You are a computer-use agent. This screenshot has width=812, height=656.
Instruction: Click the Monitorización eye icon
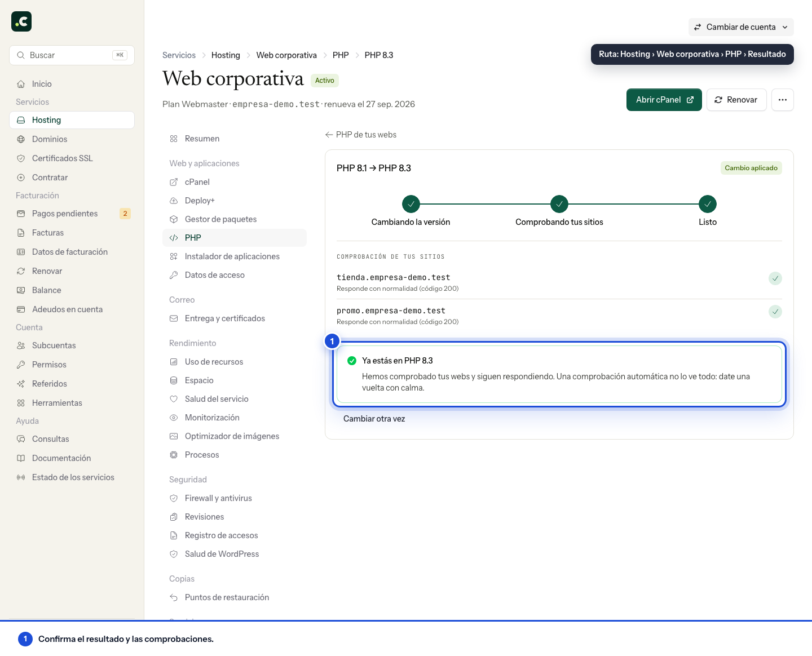[174, 418]
